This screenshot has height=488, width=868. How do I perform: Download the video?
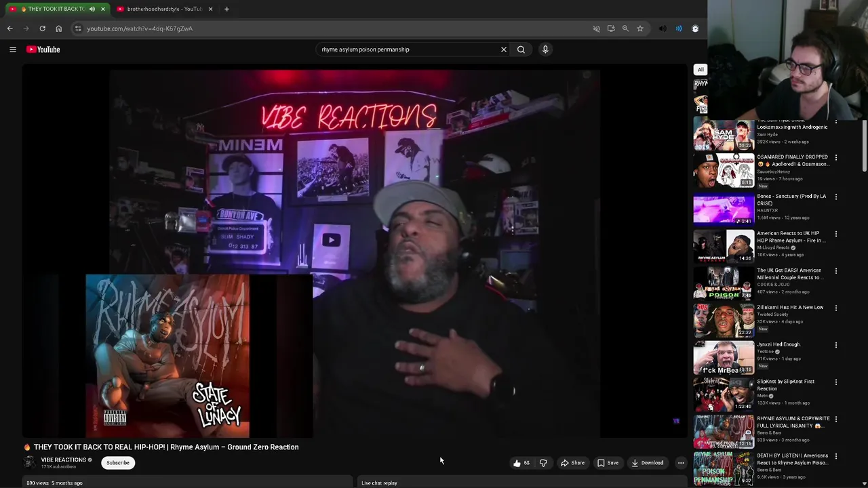click(x=648, y=463)
